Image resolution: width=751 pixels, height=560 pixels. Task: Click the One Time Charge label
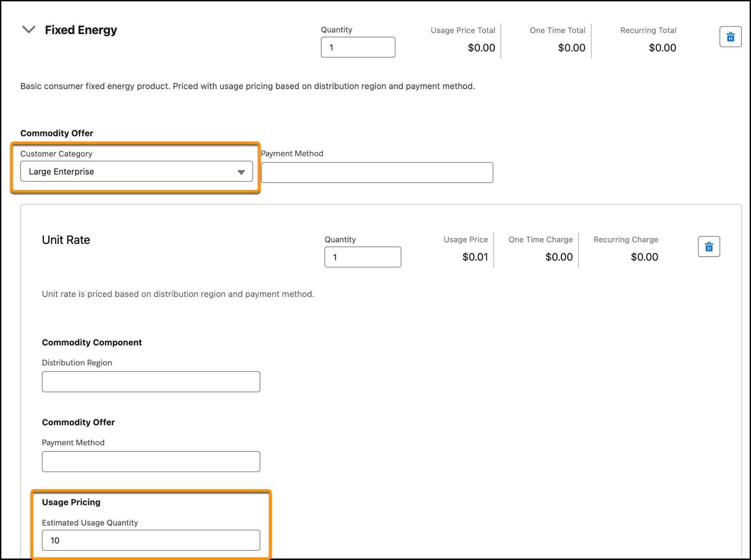[541, 239]
